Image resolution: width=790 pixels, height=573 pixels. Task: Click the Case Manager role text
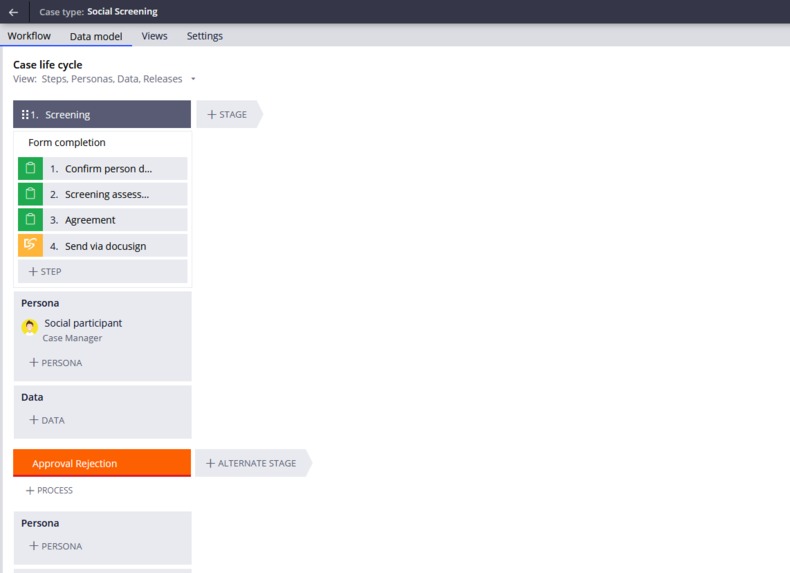(x=72, y=338)
